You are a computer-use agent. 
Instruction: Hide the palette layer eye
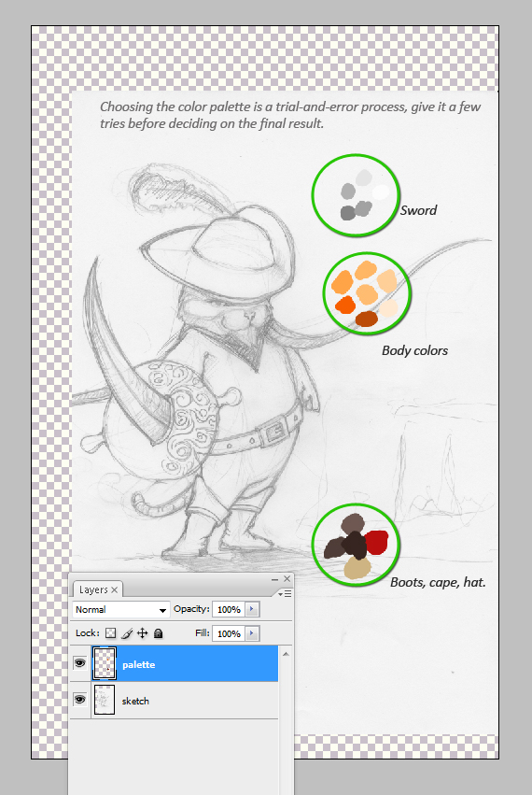tap(79, 662)
